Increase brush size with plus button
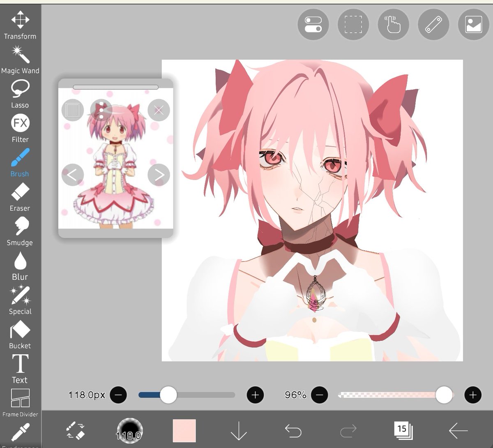Screen dimensions: 493x448 255,395
